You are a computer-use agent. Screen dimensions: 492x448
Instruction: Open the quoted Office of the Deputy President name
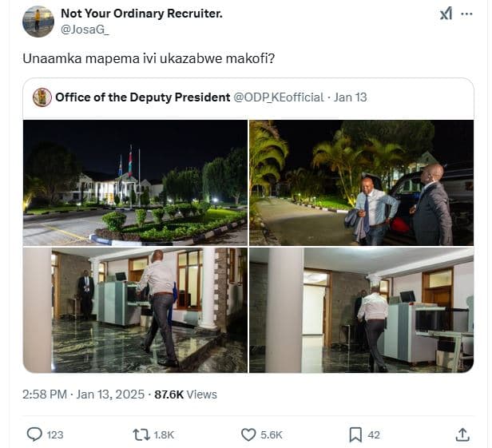[x=141, y=97]
